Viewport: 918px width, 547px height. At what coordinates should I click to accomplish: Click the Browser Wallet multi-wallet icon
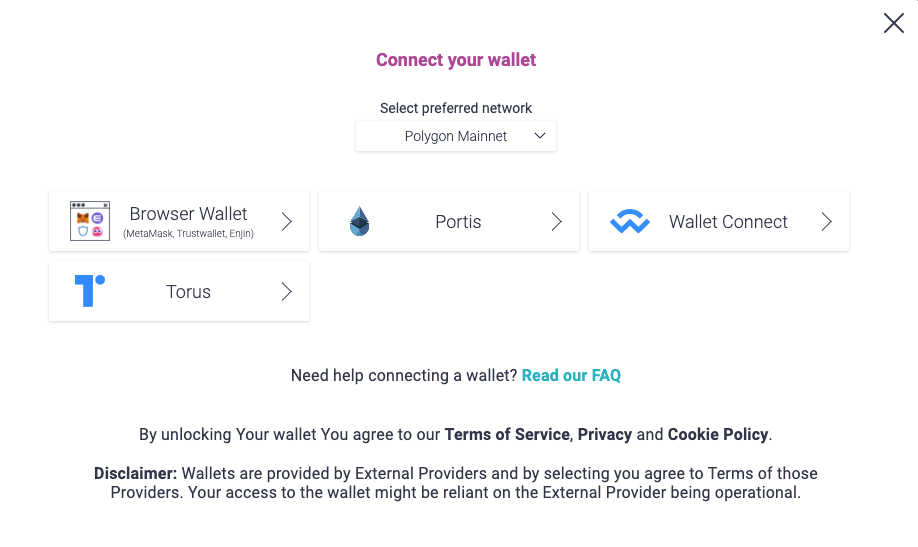(89, 221)
